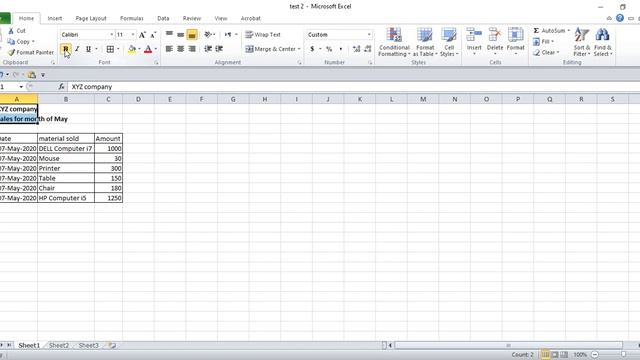Viewport: 640px width, 360px height.
Task: Click the Insert Function fx icon
Action: 61,87
